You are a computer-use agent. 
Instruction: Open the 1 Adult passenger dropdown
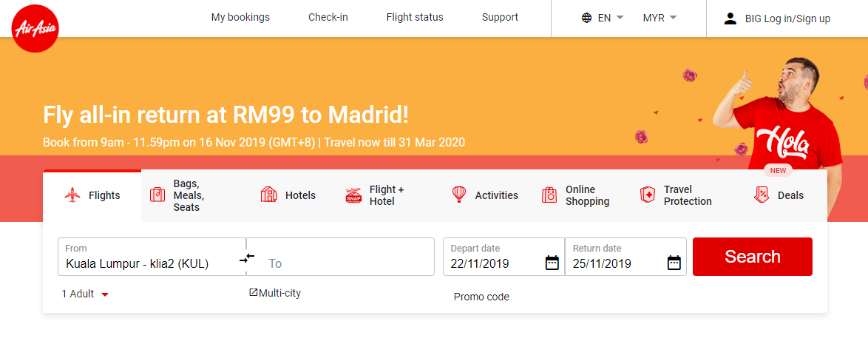coord(85,294)
